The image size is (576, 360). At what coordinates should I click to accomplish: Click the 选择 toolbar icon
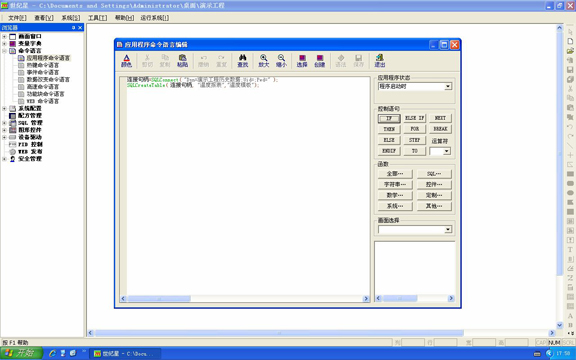pyautogui.click(x=302, y=61)
